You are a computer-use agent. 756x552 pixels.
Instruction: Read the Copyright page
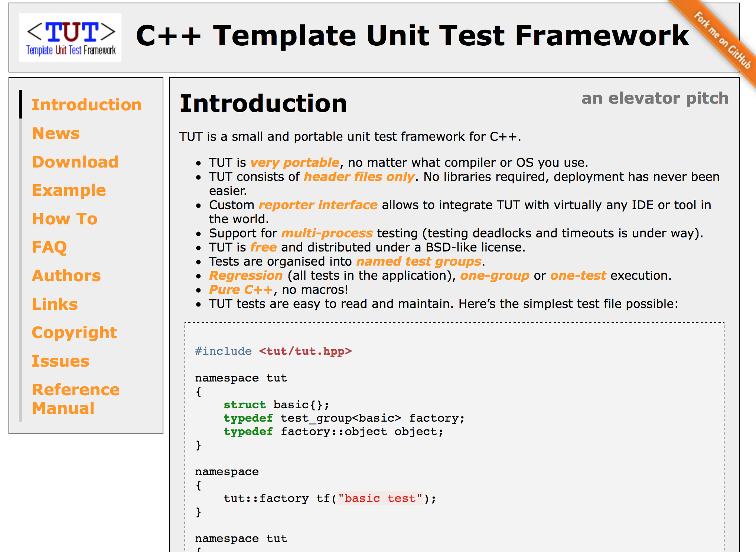click(x=74, y=332)
